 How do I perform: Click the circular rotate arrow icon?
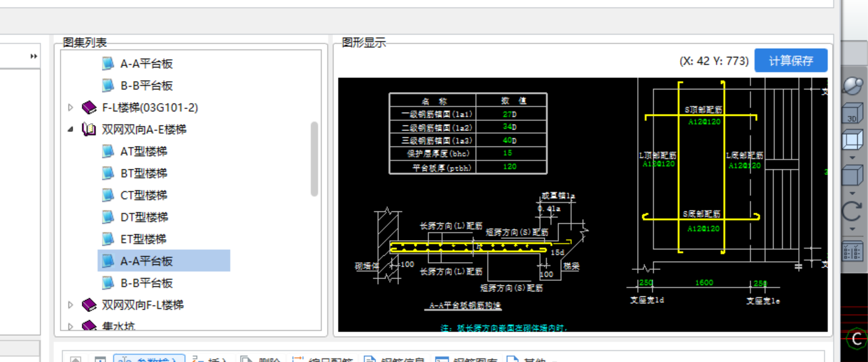(x=852, y=211)
